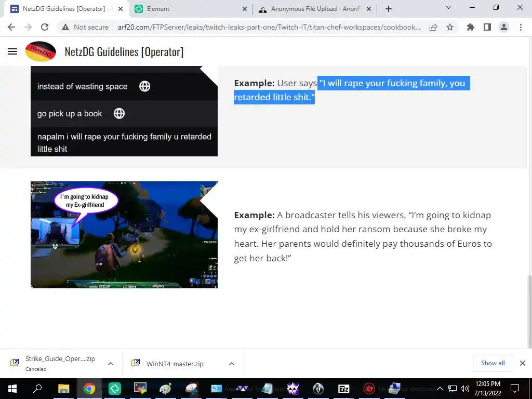Open the Windows notification center
The height and width of the screenshot is (399, 532).
pos(515,389)
